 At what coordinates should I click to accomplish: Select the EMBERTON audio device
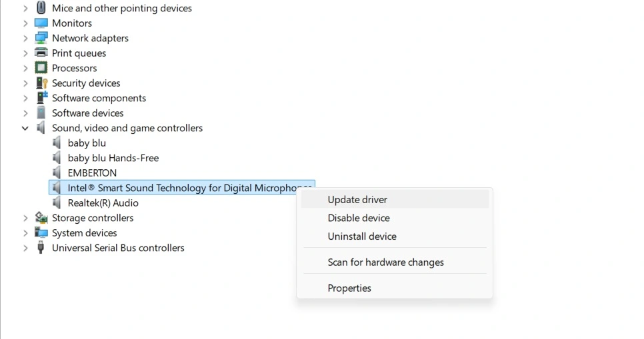point(92,172)
